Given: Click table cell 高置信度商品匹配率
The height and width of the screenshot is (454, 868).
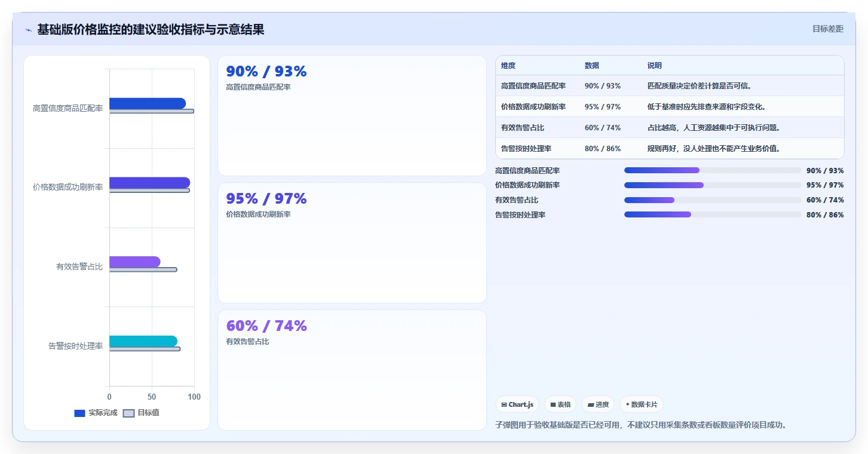Looking at the screenshot, I should [x=533, y=86].
